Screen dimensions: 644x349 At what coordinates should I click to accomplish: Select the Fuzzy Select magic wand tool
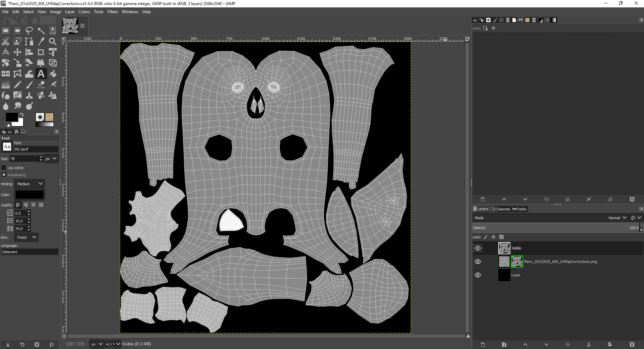41,31
